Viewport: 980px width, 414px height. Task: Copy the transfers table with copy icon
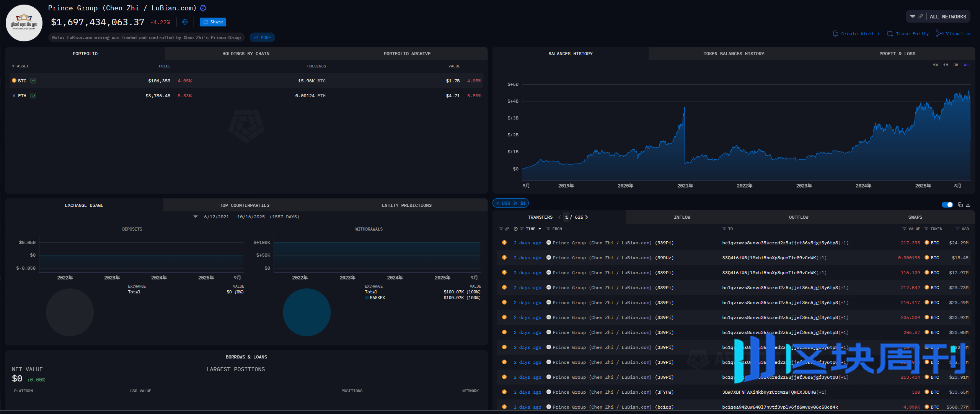click(960, 205)
